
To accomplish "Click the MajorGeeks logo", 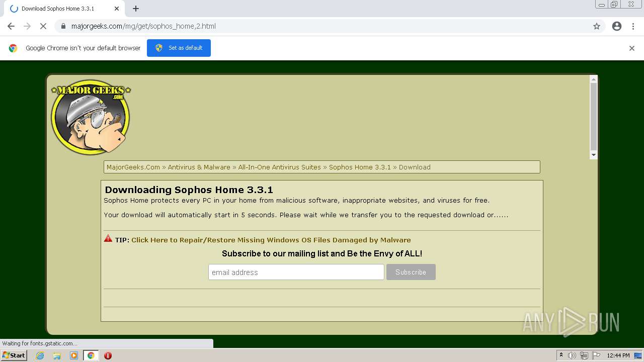I will coord(91,117).
